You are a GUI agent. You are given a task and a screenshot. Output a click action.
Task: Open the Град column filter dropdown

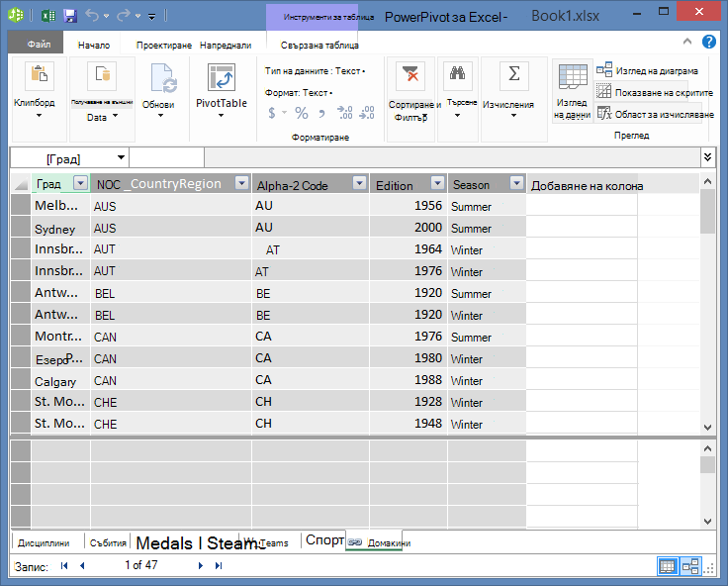point(81,183)
